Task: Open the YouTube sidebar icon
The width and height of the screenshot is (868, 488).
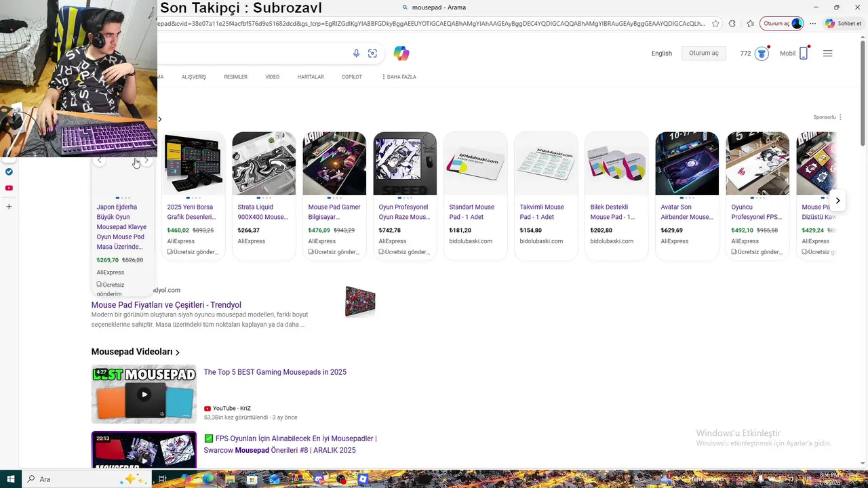Action: click(x=9, y=188)
